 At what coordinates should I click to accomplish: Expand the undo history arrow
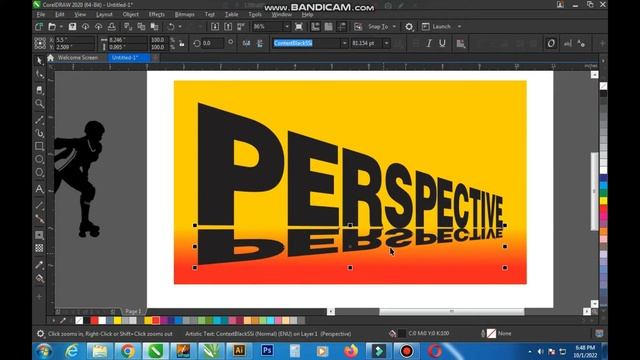180,27
